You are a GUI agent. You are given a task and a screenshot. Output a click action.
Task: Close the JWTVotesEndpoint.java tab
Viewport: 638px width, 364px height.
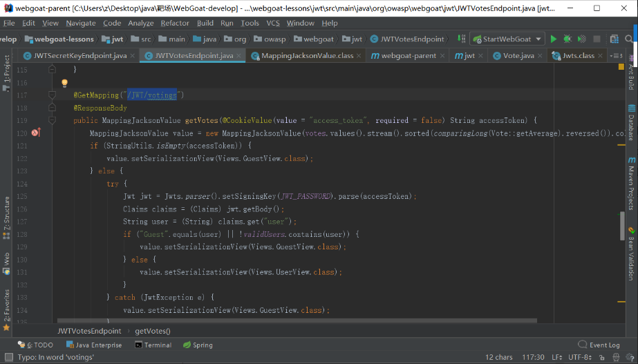(x=239, y=56)
